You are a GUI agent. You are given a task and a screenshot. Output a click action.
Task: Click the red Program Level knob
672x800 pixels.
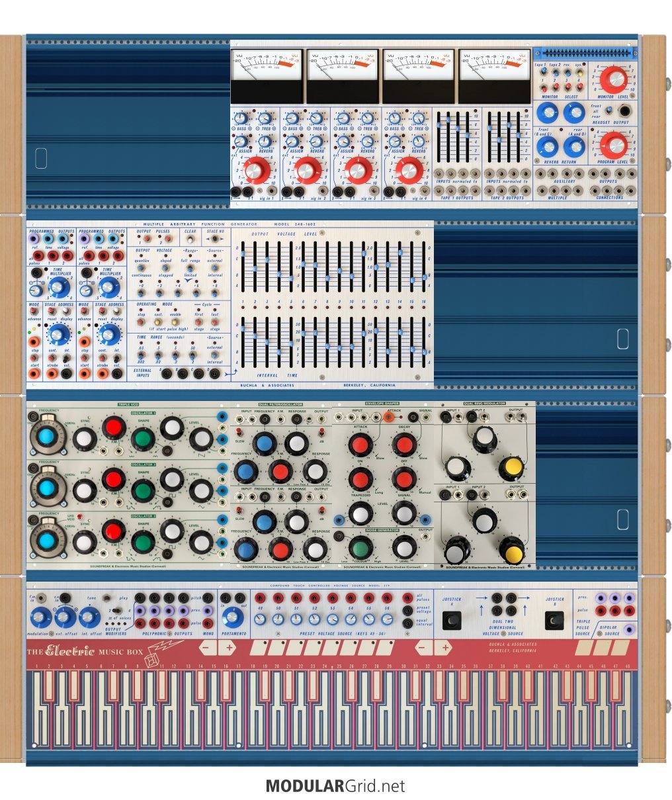613,145
